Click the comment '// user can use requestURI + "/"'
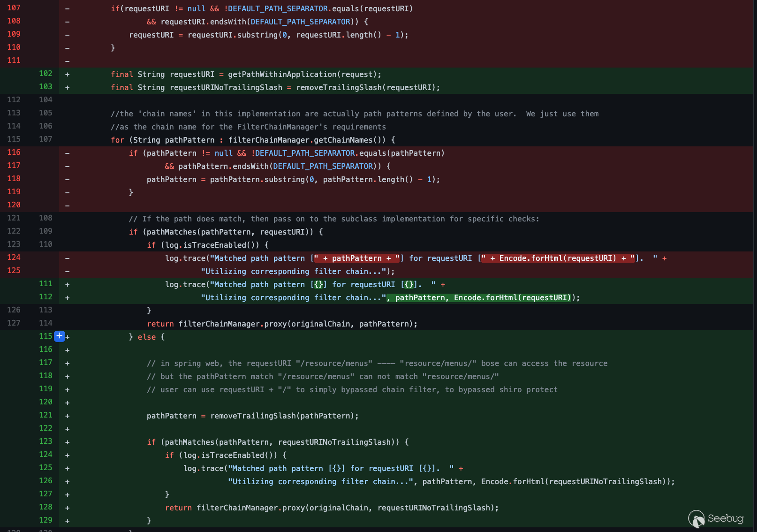 [352, 389]
